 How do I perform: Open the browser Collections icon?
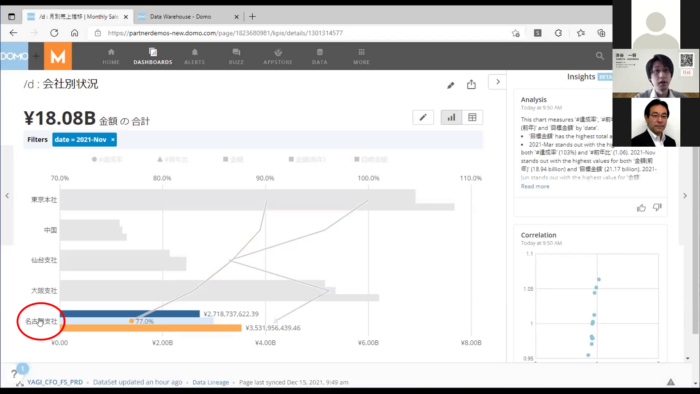601,33
